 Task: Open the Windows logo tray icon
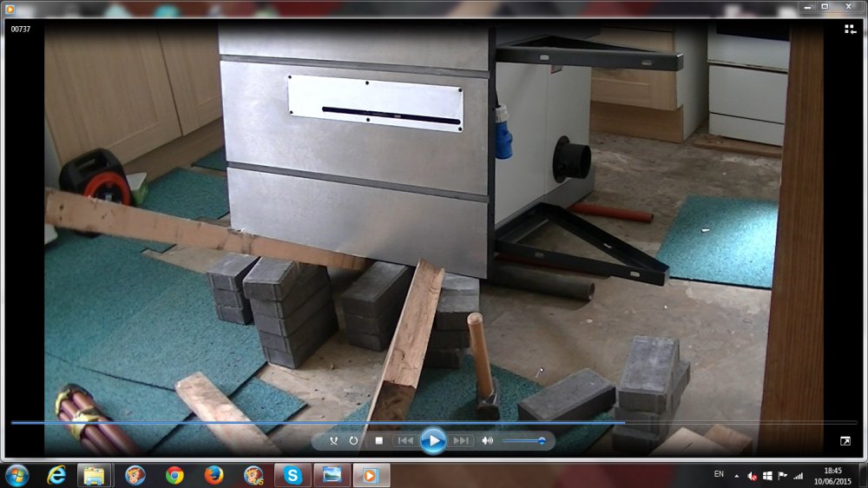(x=767, y=476)
